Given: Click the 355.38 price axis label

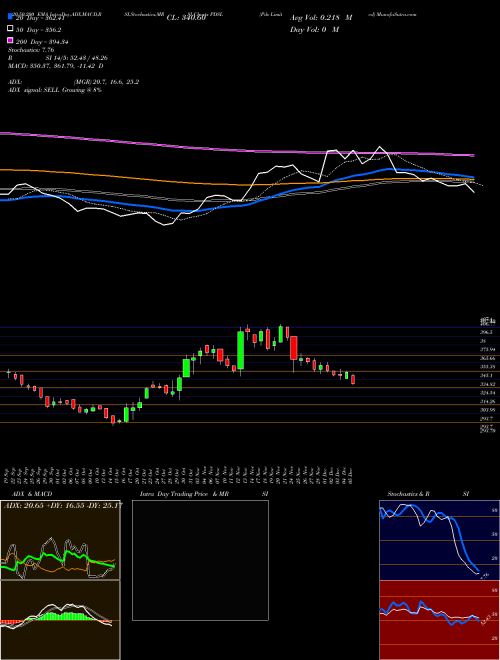Looking at the screenshot, I should point(490,367).
